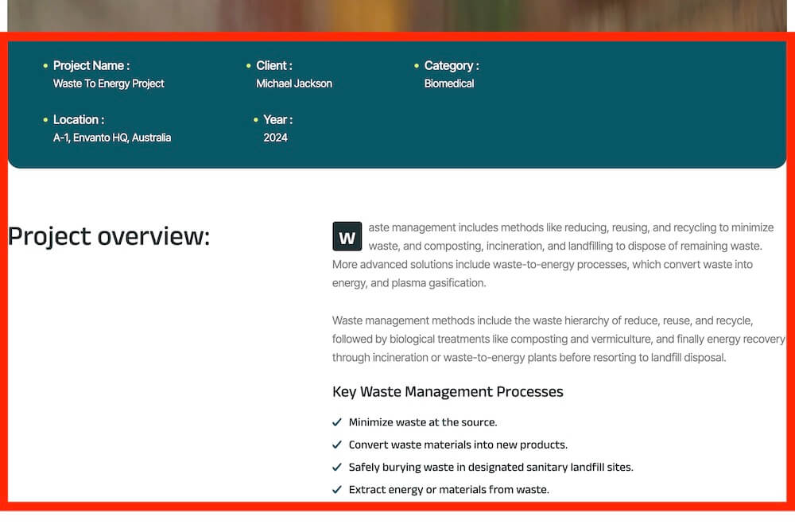Click paragraph starting Waste management methods include
This screenshot has height=532, width=795.
[x=559, y=339]
